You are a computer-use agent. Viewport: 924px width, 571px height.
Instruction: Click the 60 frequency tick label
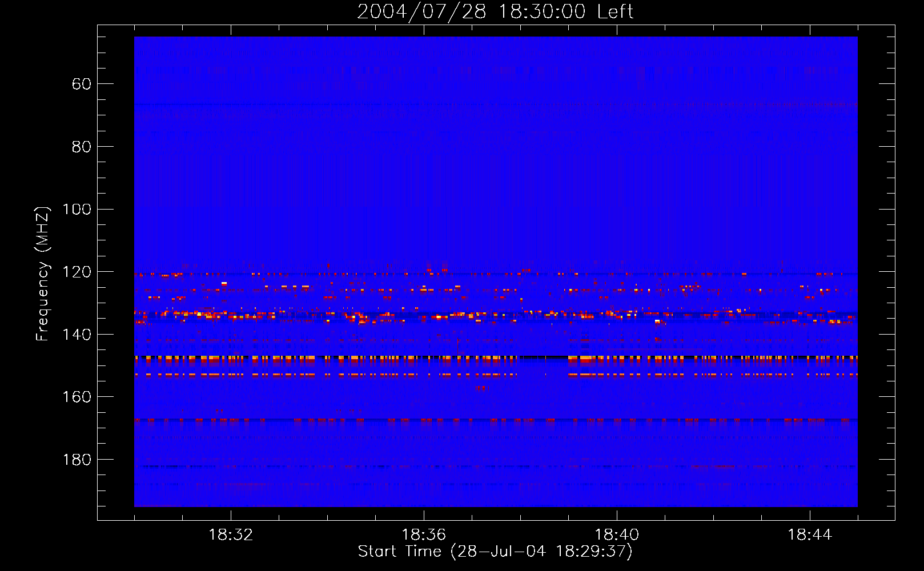[x=82, y=85]
